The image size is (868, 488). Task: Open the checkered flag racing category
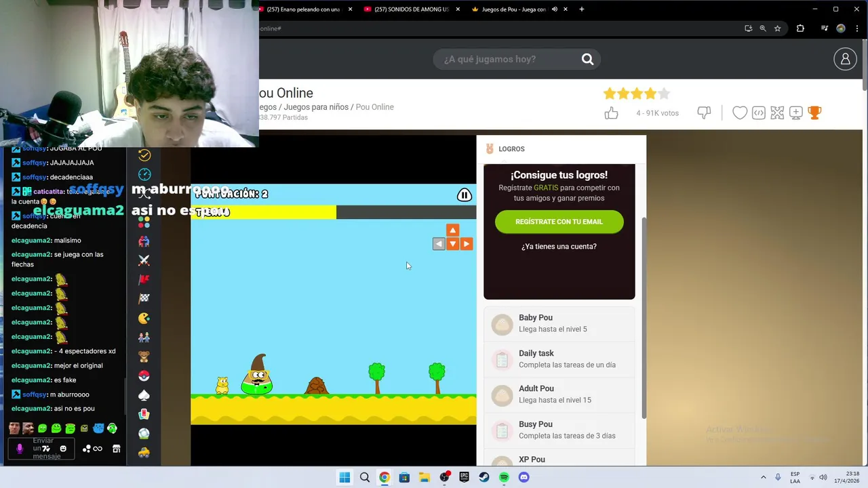(x=144, y=298)
